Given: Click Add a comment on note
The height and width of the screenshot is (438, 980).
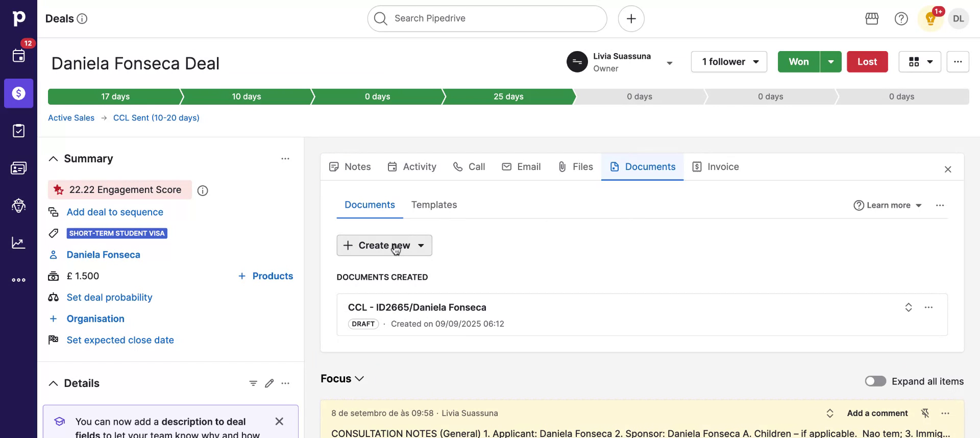Looking at the screenshot, I should click(x=877, y=413).
